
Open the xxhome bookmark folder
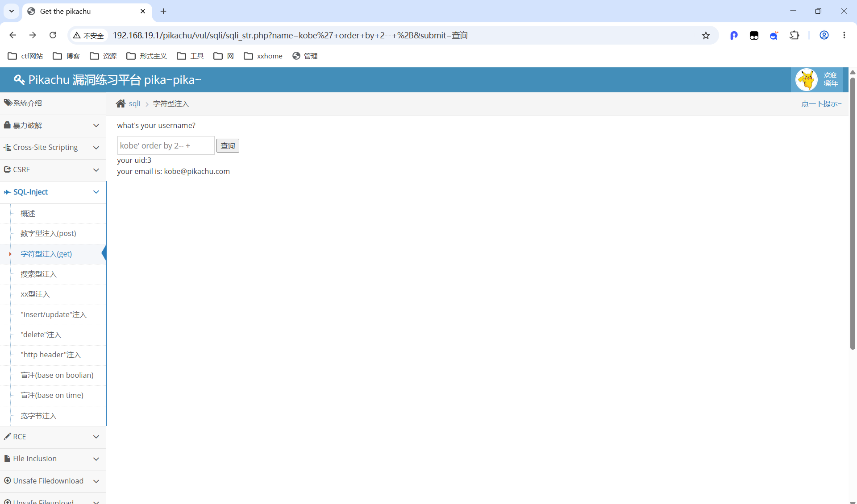(x=263, y=56)
